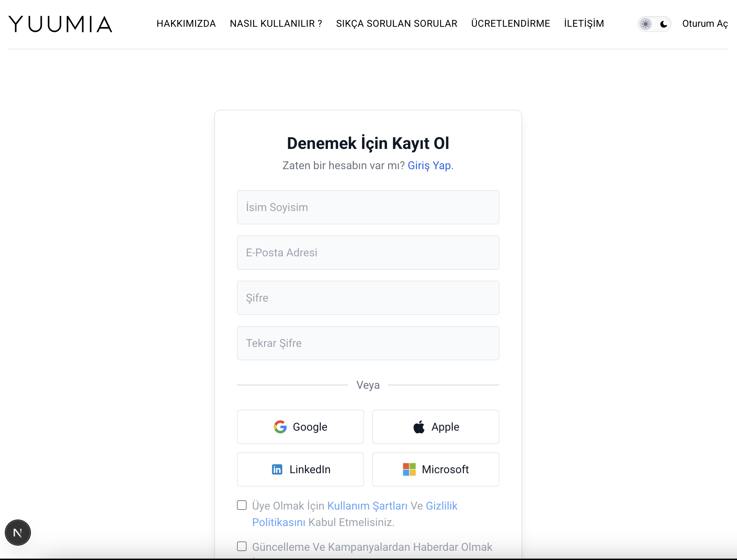Navigate to ÜCRETLENDİRME
Image resolution: width=737 pixels, height=560 pixels.
[511, 23]
